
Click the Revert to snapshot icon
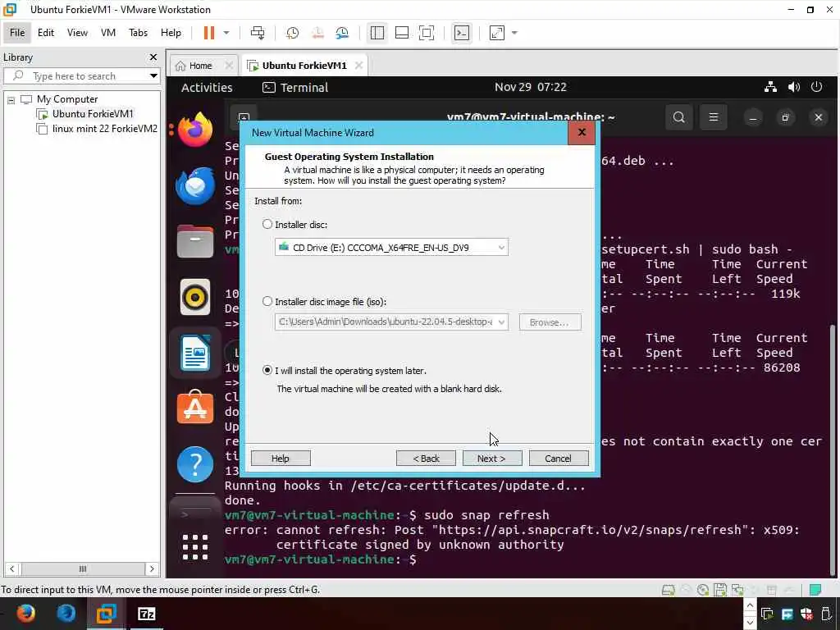(x=317, y=33)
